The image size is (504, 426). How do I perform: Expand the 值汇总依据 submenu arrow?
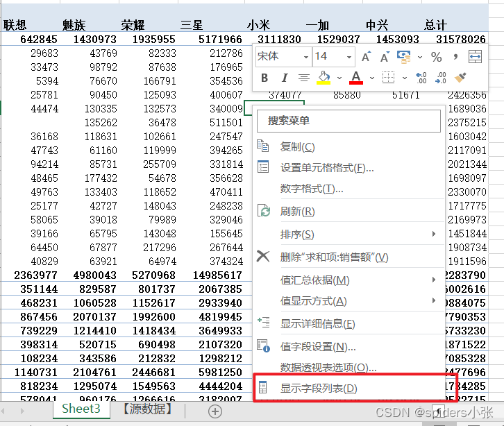(x=434, y=280)
